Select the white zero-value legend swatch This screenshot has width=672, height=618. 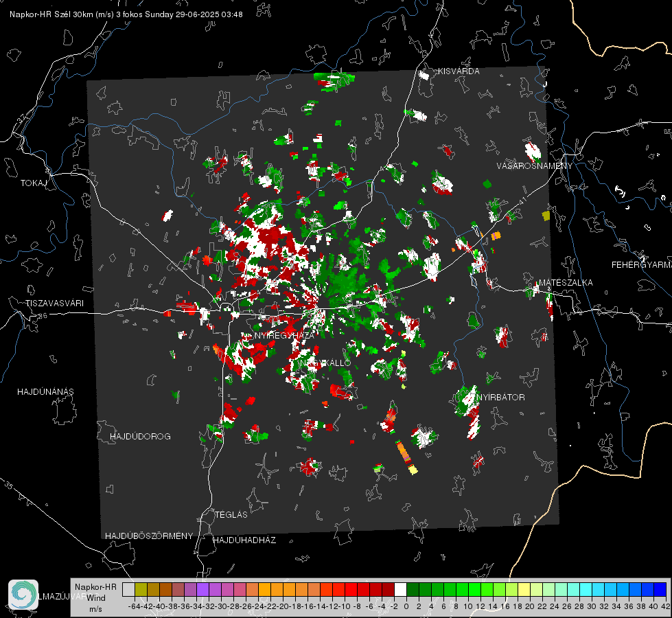[400, 589]
